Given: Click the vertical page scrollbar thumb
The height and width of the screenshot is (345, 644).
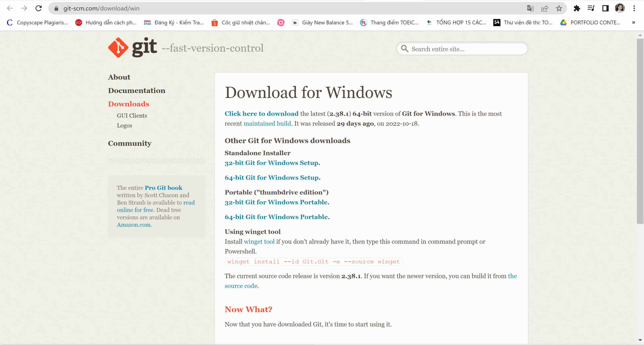Looking at the screenshot, I should coord(640,131).
